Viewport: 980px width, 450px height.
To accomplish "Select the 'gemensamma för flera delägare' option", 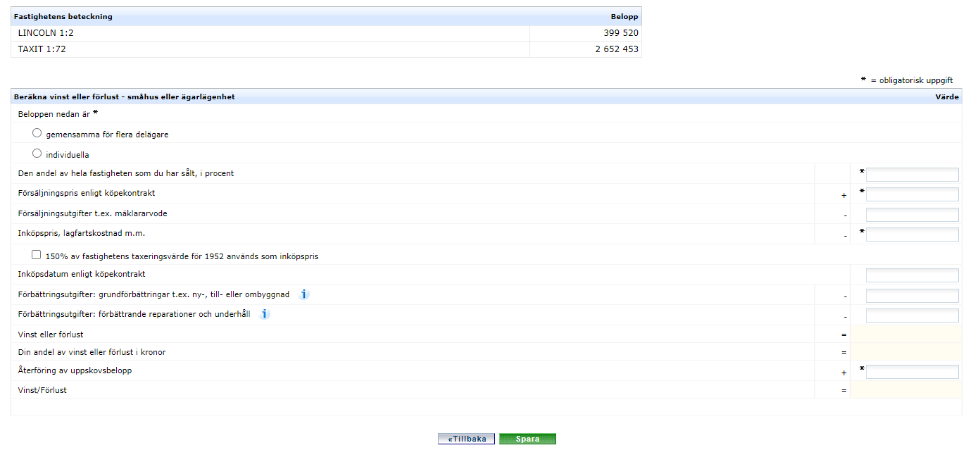I will 36,132.
